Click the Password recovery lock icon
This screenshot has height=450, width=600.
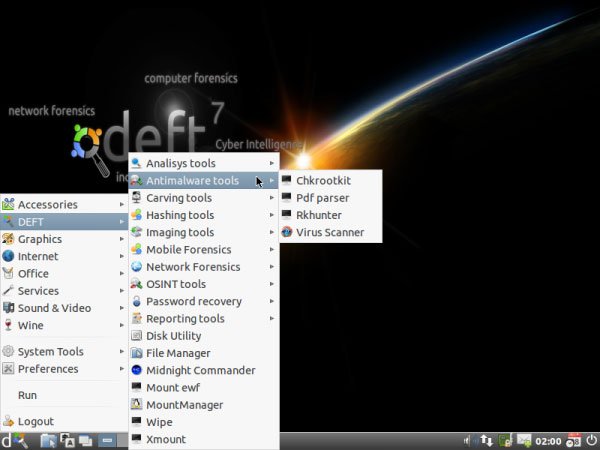pyautogui.click(x=137, y=301)
